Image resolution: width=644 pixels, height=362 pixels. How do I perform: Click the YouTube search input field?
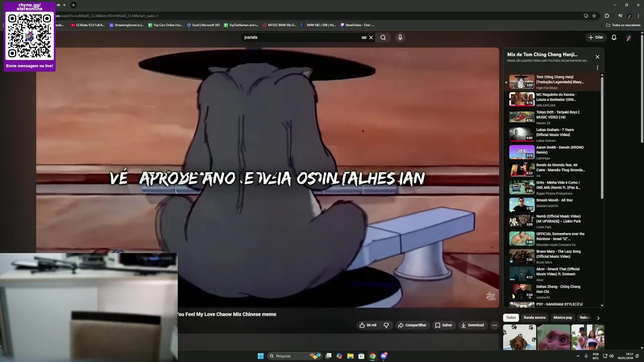[x=301, y=37]
